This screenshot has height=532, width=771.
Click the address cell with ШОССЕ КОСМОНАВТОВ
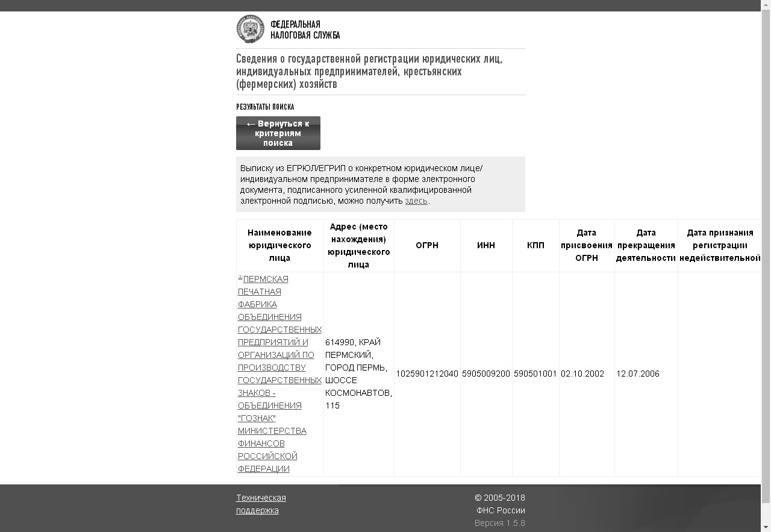coord(359,374)
